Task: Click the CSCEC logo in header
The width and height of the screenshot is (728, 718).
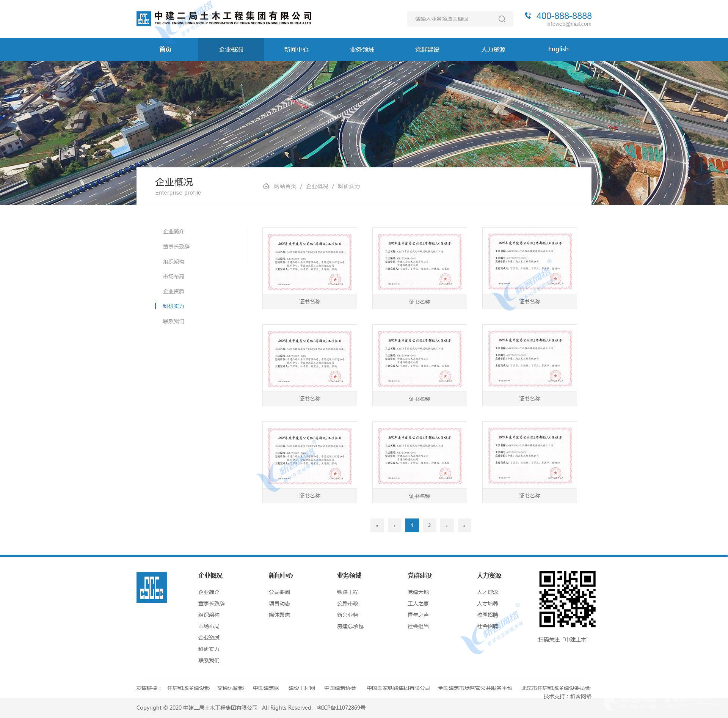Action: 143,19
